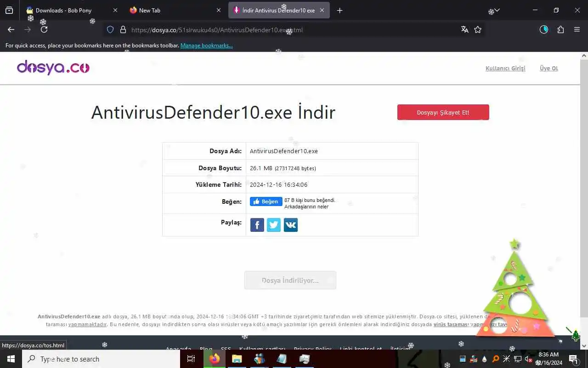Open the Manage bookmarks link
Image resolution: width=588 pixels, height=368 pixels.
[207, 46]
